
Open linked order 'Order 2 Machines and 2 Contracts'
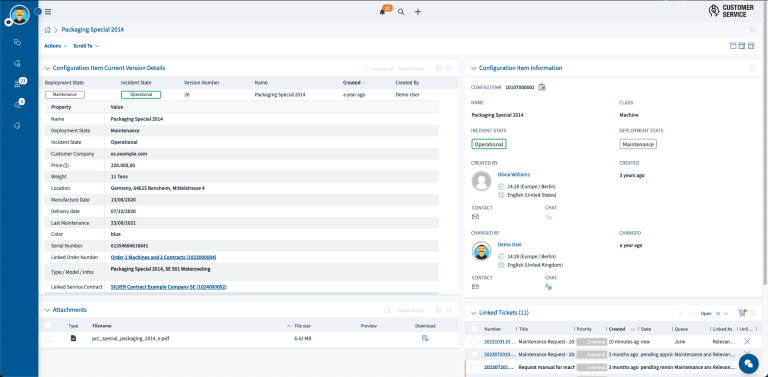[x=164, y=257]
